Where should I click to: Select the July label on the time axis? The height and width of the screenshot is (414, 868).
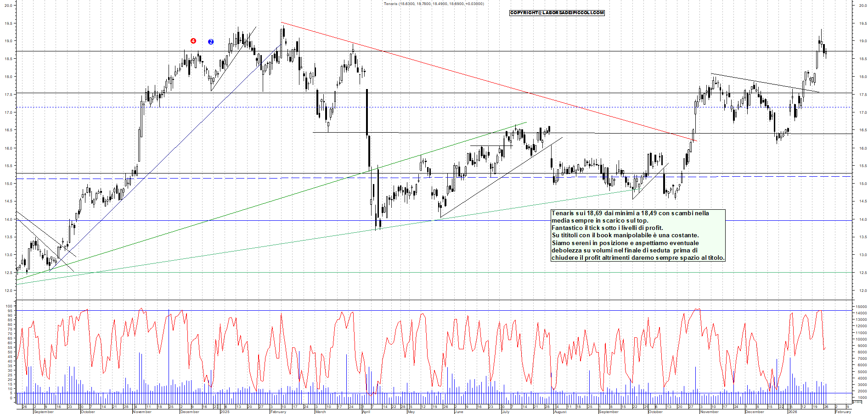[506, 412]
